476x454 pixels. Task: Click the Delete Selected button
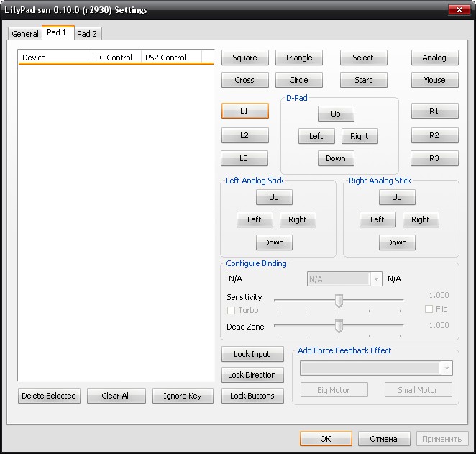coord(49,396)
